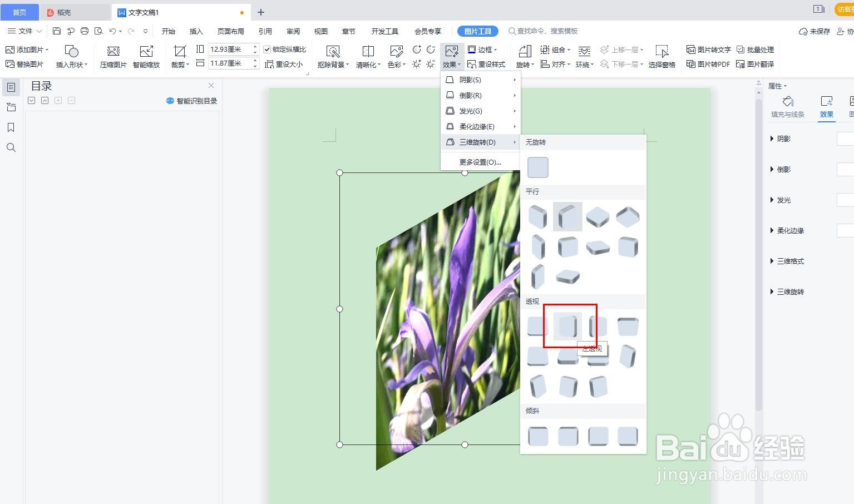Select the Left Perspective (左透视) preset
Screen dimensions: 854x504
[567, 326]
